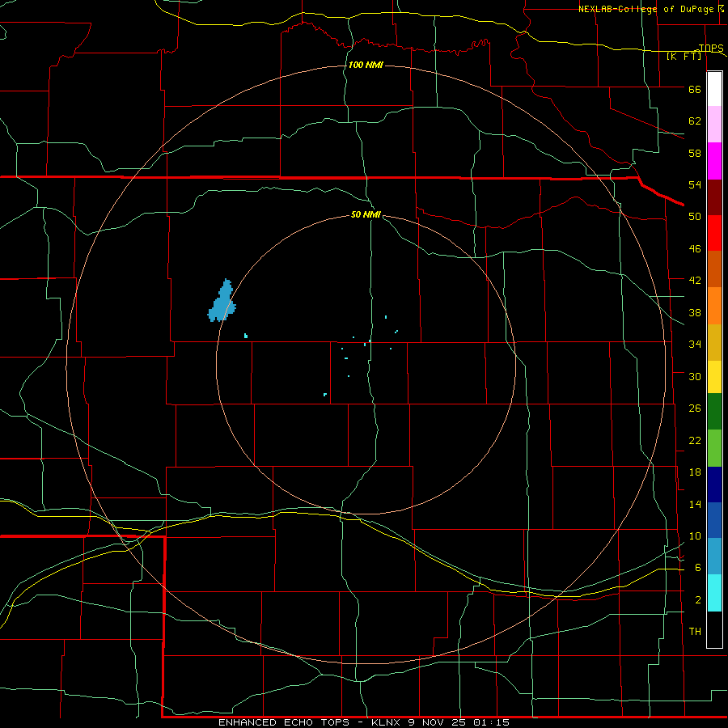
Task: Select the bright red legend swatch
Action: pos(714,233)
